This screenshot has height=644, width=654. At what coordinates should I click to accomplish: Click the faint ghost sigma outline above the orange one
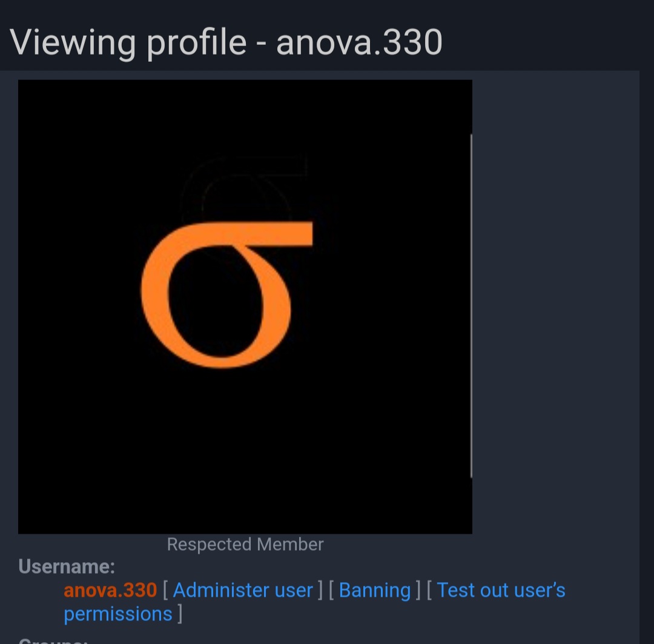pyautogui.click(x=244, y=188)
